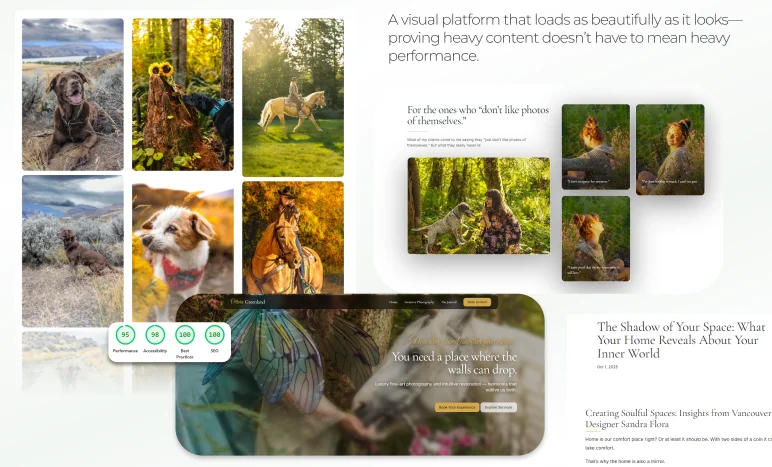Open the woman facing away in meadow photo
772x467 pixels.
coord(596,147)
